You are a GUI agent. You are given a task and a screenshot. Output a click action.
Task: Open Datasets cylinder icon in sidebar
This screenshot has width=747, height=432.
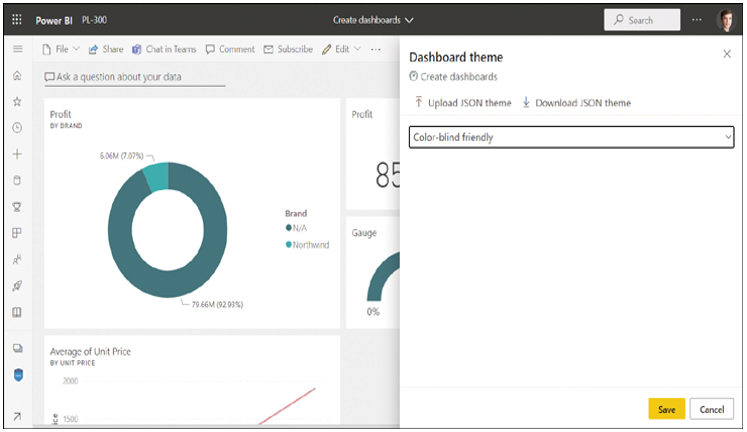(17, 181)
